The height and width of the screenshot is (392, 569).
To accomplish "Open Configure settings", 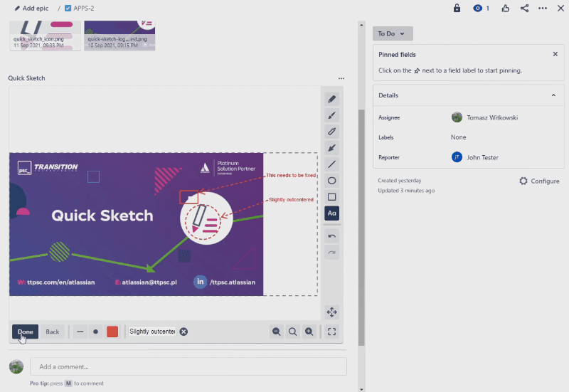I will [539, 181].
